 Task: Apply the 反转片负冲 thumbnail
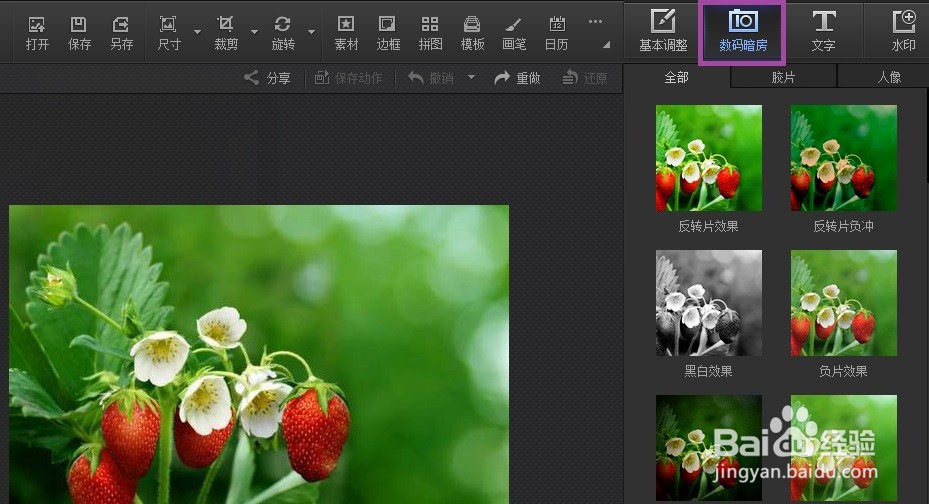(x=844, y=158)
